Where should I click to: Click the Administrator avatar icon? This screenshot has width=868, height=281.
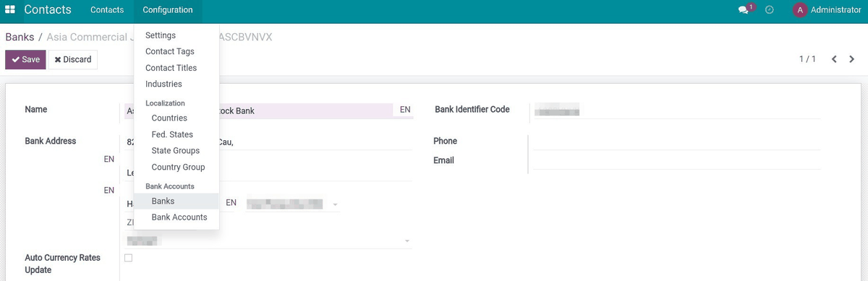point(800,10)
